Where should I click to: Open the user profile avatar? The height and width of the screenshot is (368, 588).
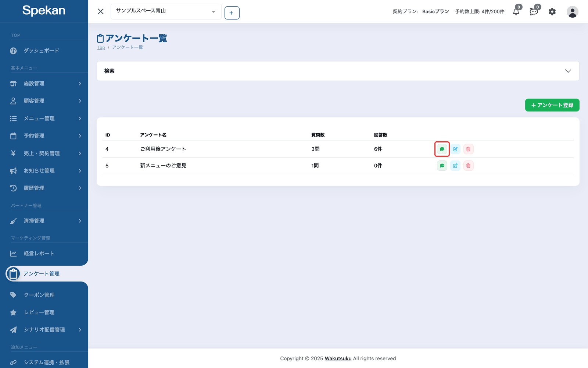[572, 12]
